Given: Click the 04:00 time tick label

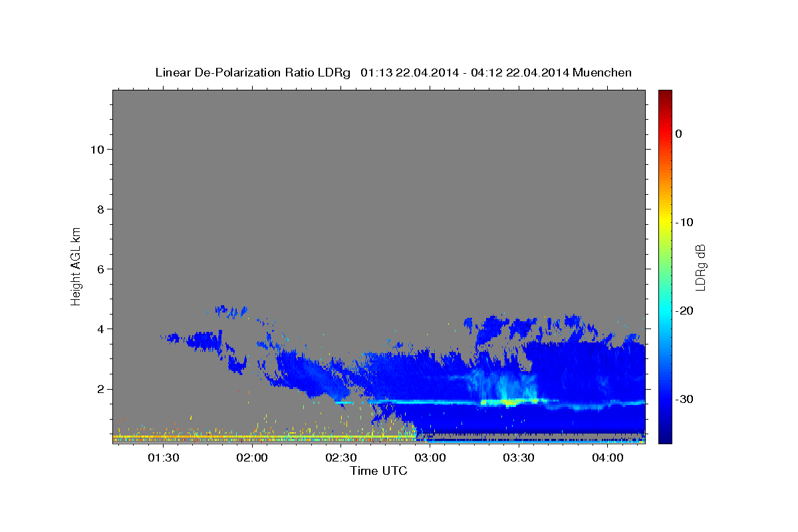Looking at the screenshot, I should click(608, 458).
